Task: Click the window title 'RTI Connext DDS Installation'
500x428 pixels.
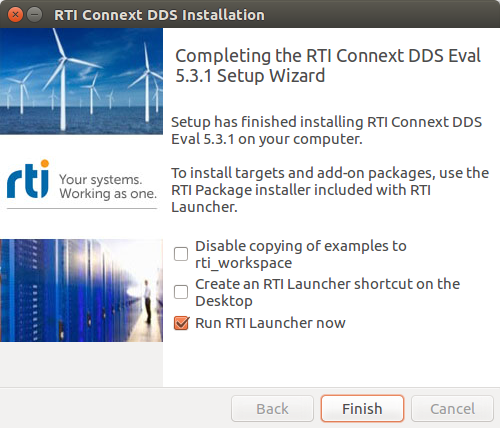Action: pyautogui.click(x=159, y=15)
